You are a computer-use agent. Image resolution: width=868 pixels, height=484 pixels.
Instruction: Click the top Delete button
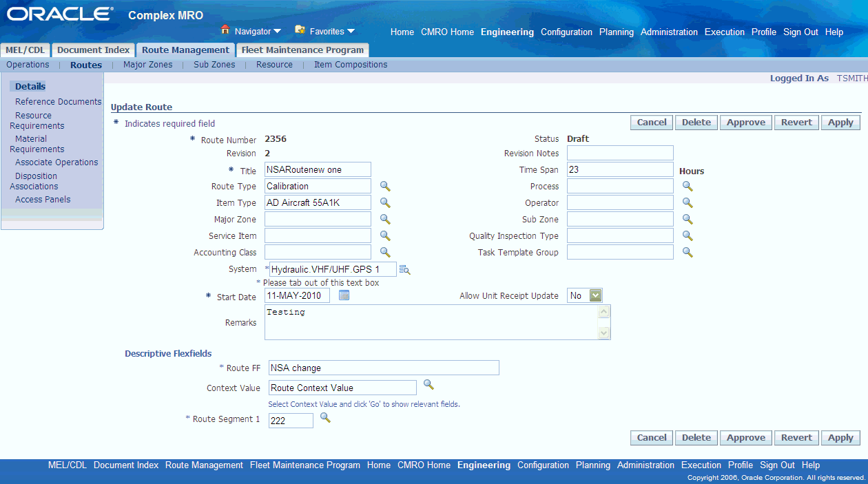[696, 123]
